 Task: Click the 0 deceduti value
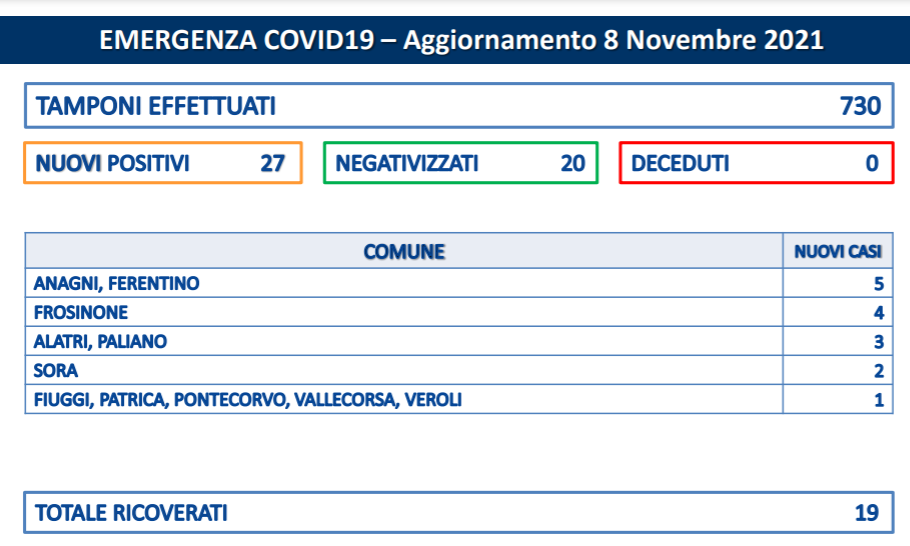click(x=872, y=164)
